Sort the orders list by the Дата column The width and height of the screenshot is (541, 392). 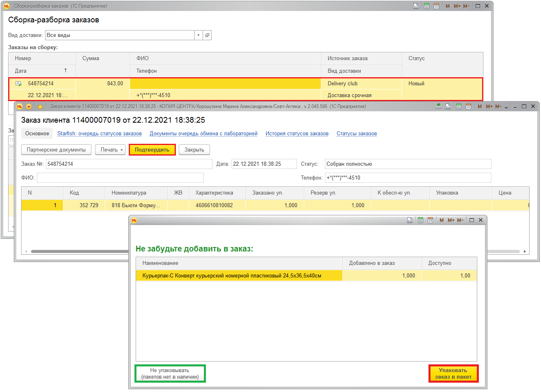pos(41,71)
